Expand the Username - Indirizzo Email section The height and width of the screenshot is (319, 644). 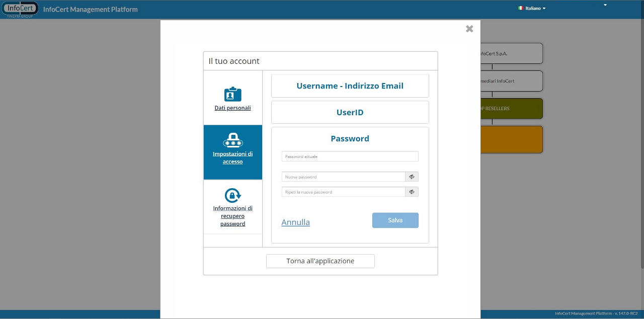point(350,86)
